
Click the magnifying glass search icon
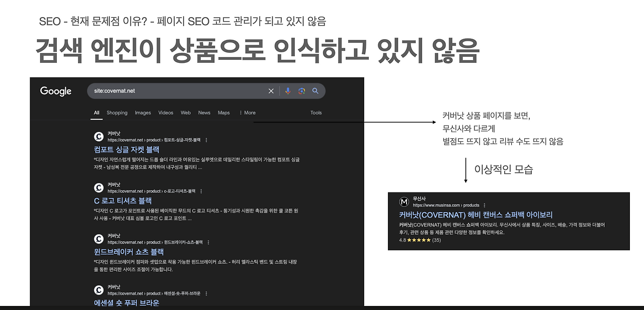[315, 91]
